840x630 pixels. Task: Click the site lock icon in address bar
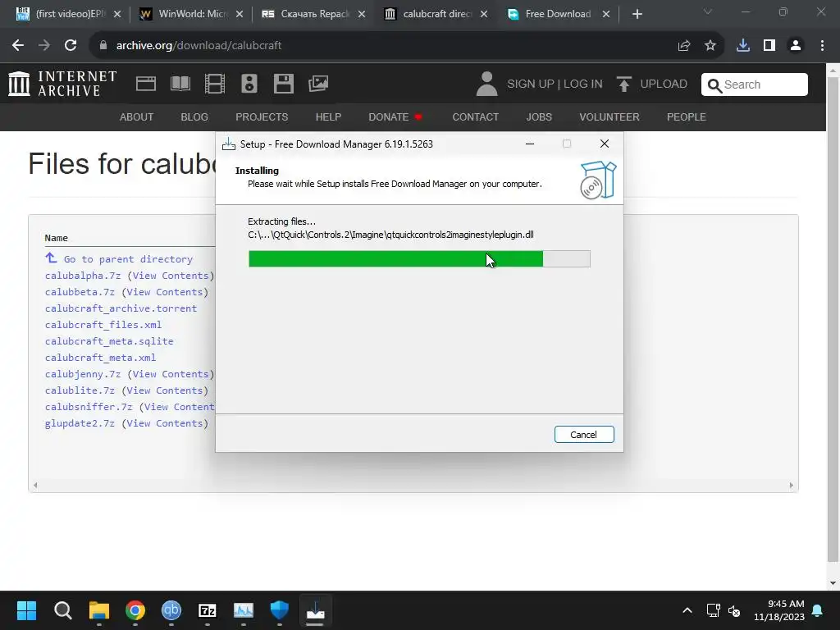click(x=103, y=46)
